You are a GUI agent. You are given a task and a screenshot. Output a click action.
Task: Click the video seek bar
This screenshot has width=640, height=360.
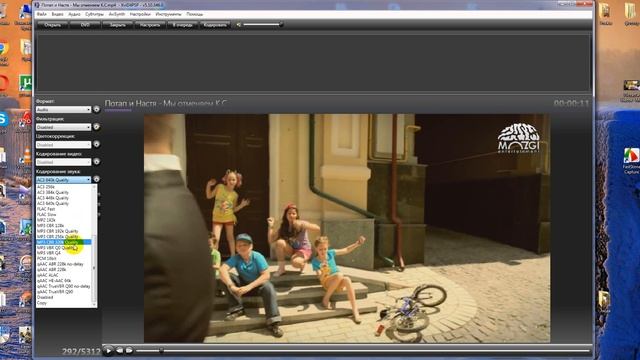pyautogui.click(x=362, y=350)
